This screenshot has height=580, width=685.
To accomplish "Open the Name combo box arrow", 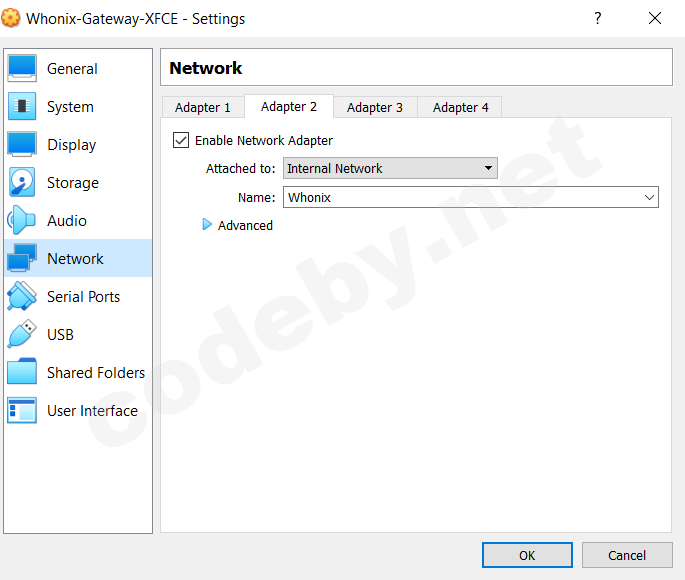I will tap(649, 197).
